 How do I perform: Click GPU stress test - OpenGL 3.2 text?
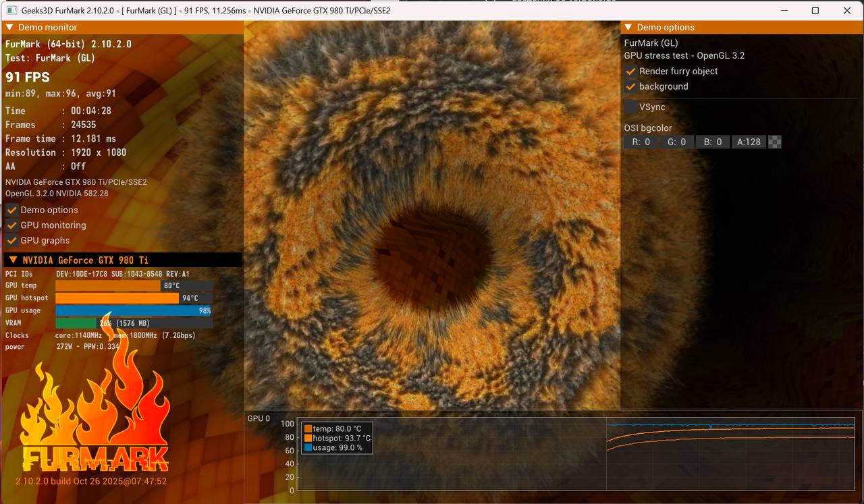tap(684, 56)
